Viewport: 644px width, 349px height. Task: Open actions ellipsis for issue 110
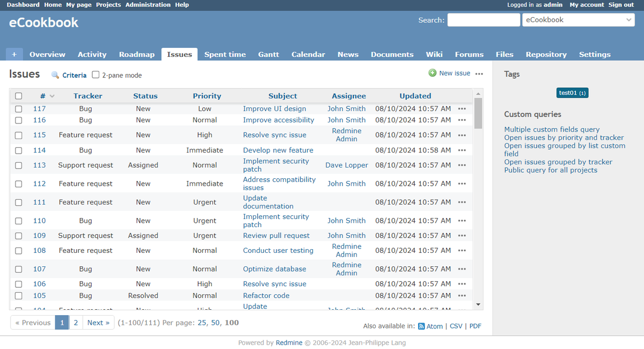462,221
